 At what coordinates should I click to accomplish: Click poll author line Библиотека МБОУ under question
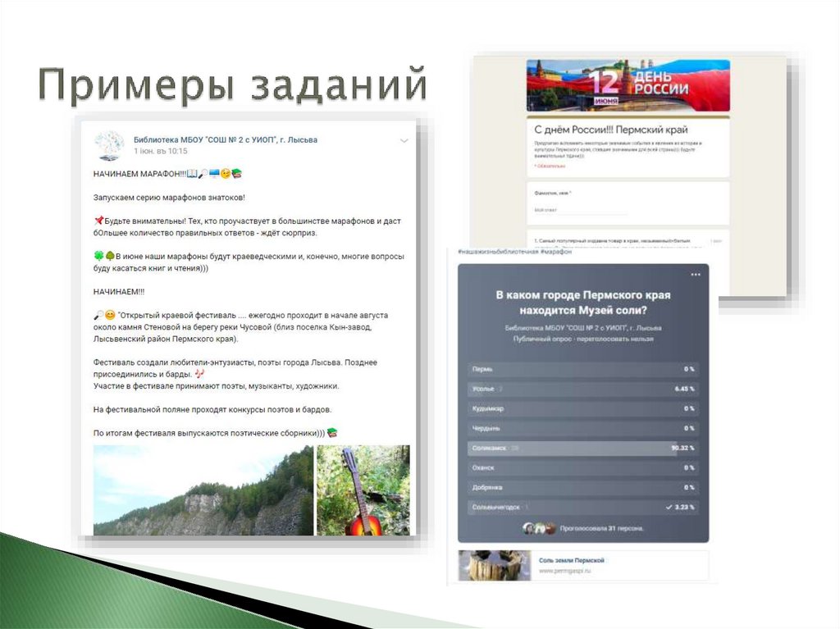[x=583, y=328]
